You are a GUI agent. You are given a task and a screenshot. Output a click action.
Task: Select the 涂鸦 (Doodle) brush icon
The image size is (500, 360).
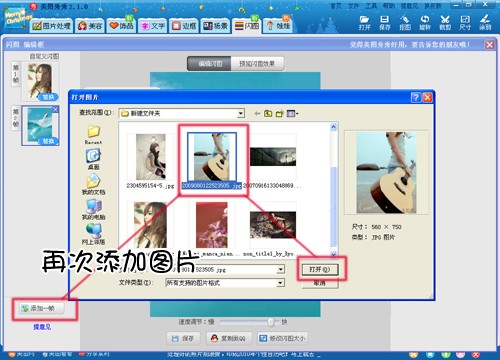[485, 23]
